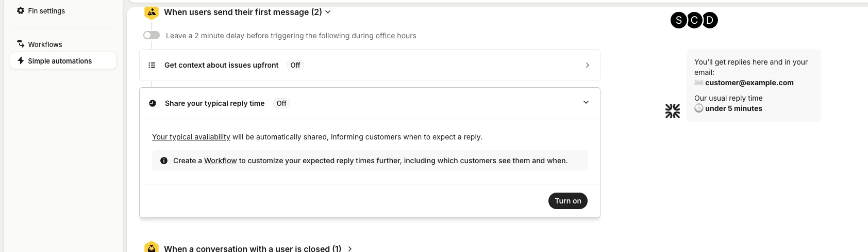This screenshot has height=252, width=868.
Task: Click the messenger logo icon in preview
Action: coord(673,111)
